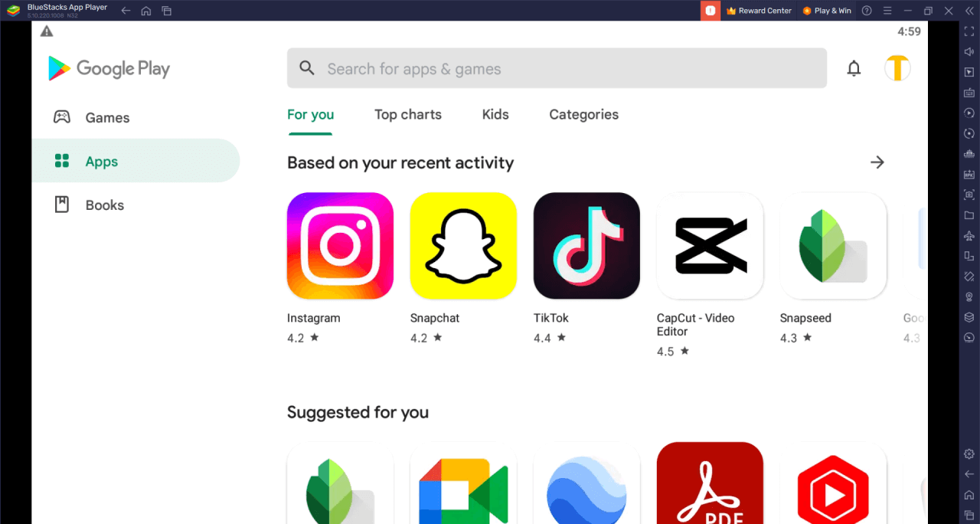The height and width of the screenshot is (524, 980).
Task: Switch to the Top charts tab
Action: [408, 115]
